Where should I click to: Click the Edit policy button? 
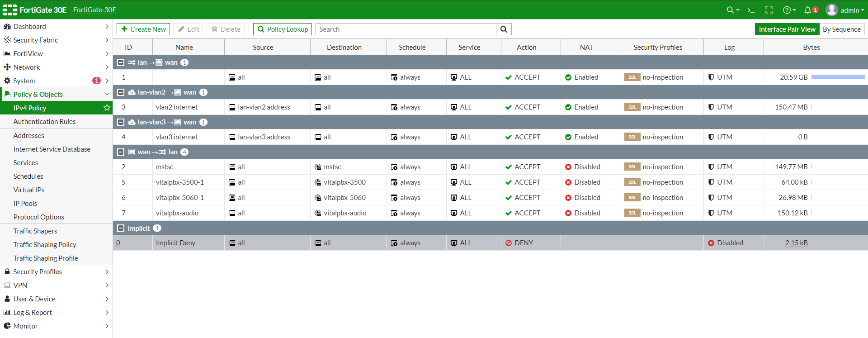click(188, 29)
